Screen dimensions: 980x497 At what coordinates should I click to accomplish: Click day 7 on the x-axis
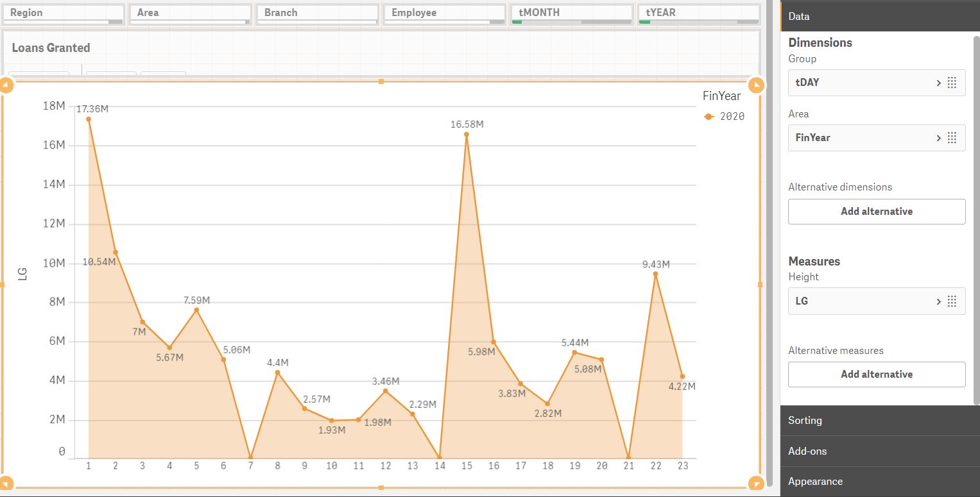250,466
